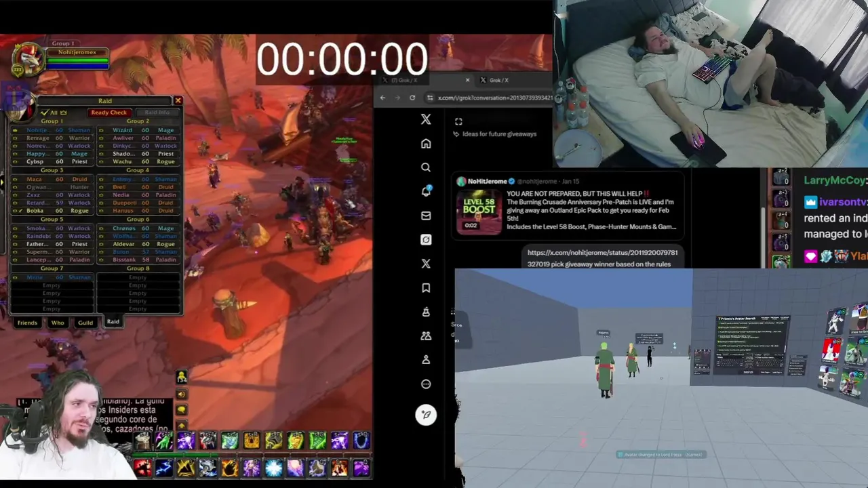Image resolution: width=868 pixels, height=488 pixels.
Task: Click the Group 1 header on the player frame
Action: [x=63, y=43]
